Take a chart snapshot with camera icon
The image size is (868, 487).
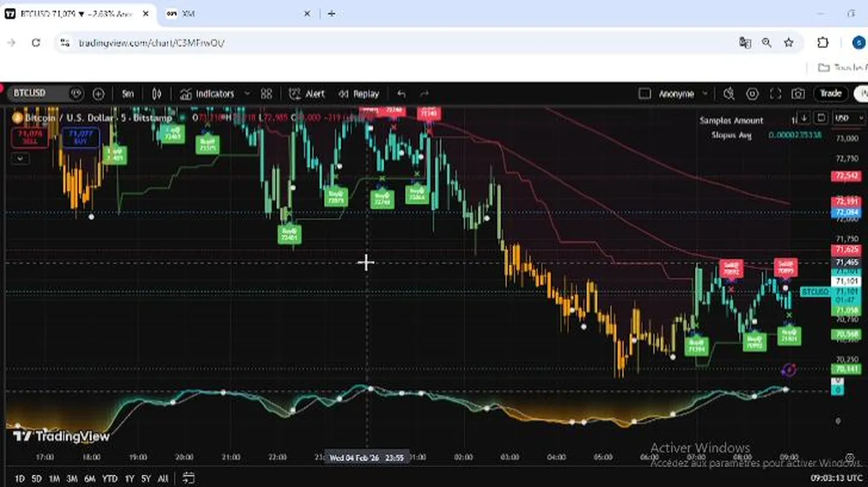798,94
